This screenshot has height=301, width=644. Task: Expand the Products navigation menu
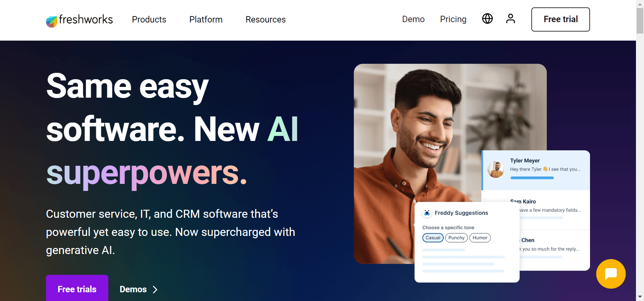(149, 19)
